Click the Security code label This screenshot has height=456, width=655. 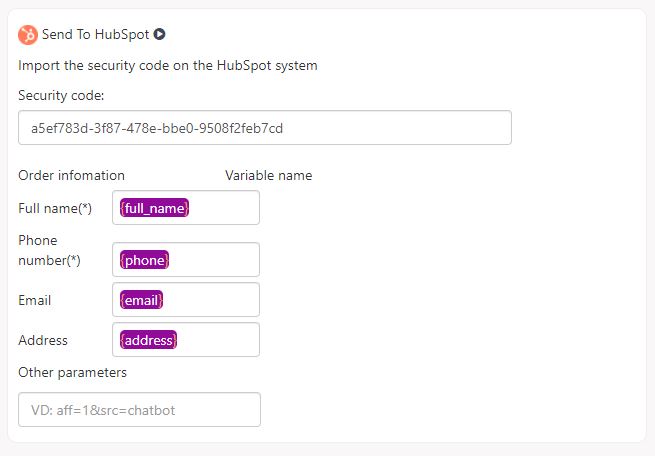(x=61, y=96)
